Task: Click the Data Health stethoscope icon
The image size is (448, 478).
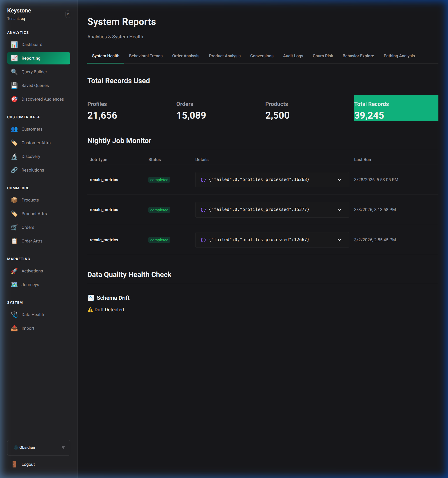Action: pyautogui.click(x=14, y=314)
